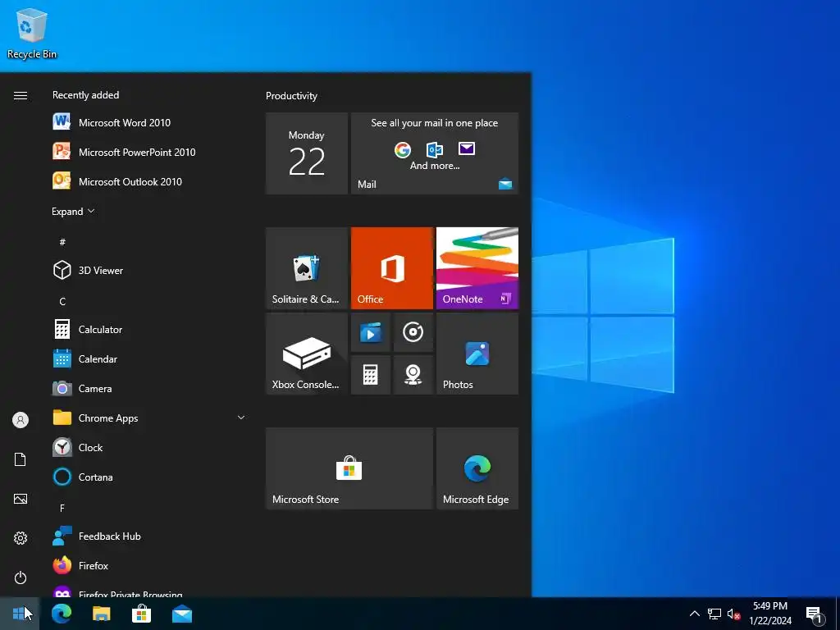Click the F letter header
840x630 pixels.
(x=62, y=508)
